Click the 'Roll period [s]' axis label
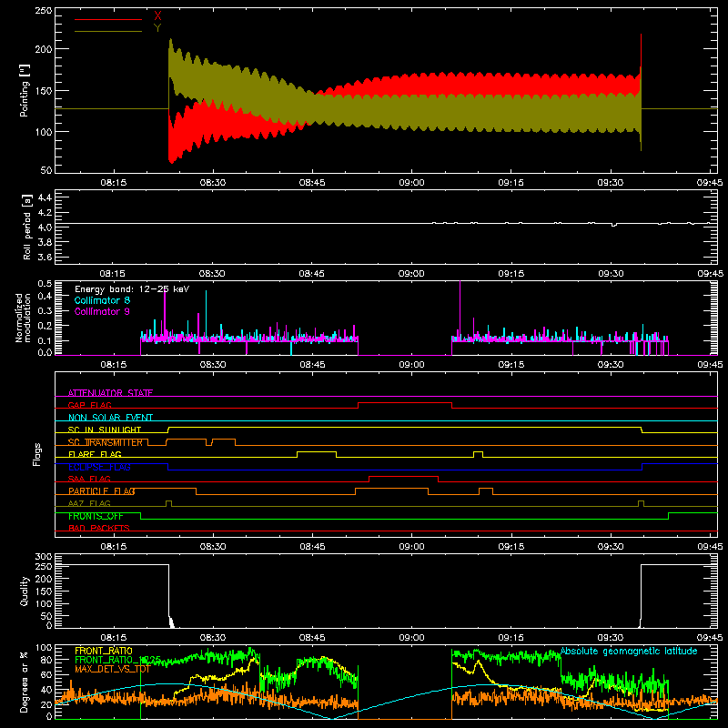 coord(26,227)
